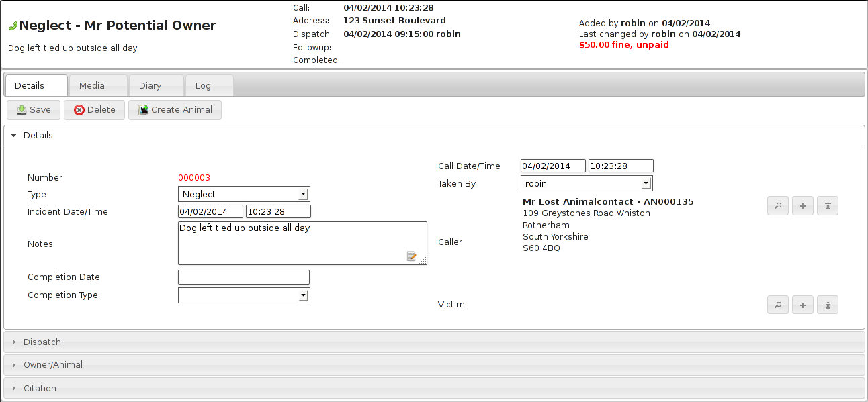Viewport: 868px width, 402px height.
Task: Expand the Citation section
Action: coord(40,389)
